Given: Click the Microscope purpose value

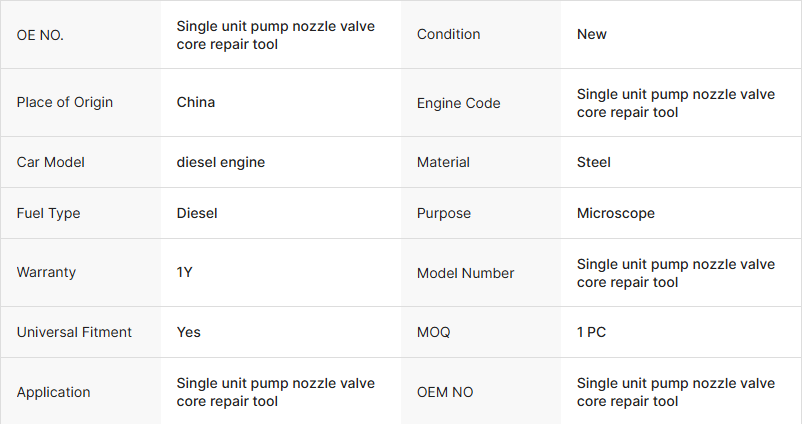Looking at the screenshot, I should coord(615,213).
